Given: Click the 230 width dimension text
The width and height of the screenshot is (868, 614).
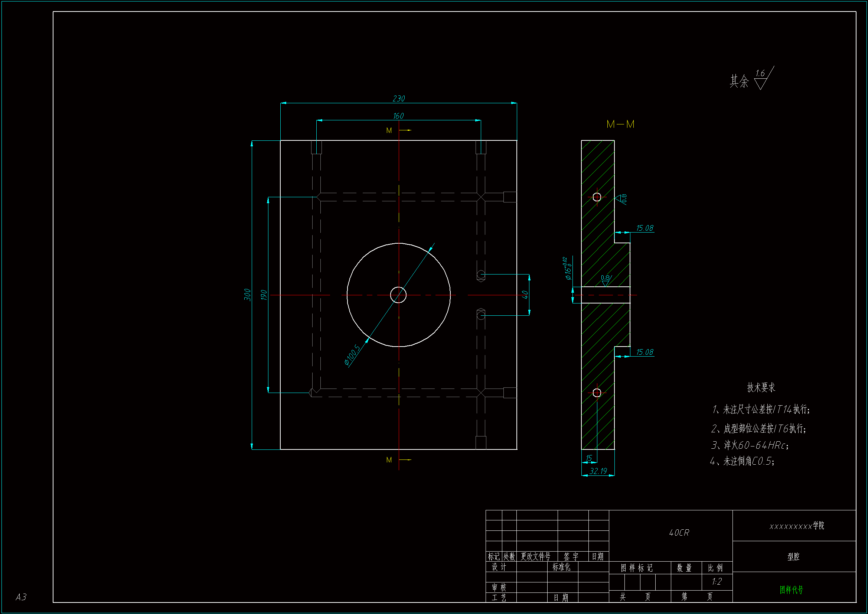Looking at the screenshot, I should (x=398, y=99).
